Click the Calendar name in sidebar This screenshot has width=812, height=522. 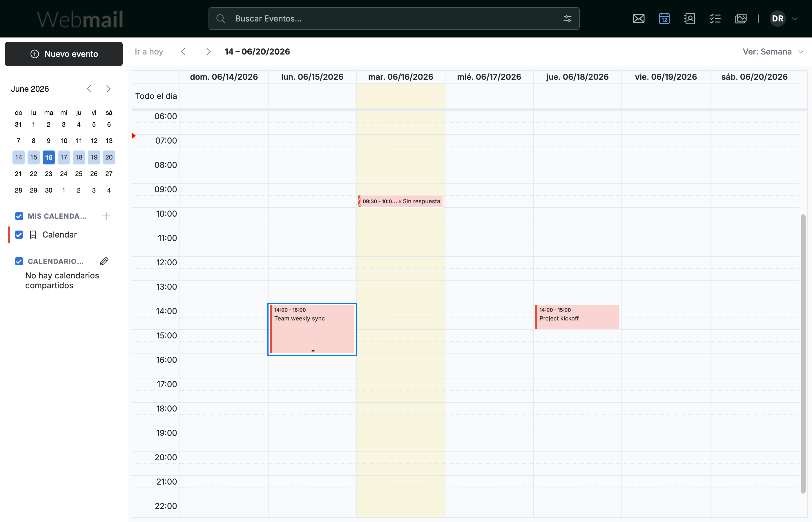(x=60, y=235)
